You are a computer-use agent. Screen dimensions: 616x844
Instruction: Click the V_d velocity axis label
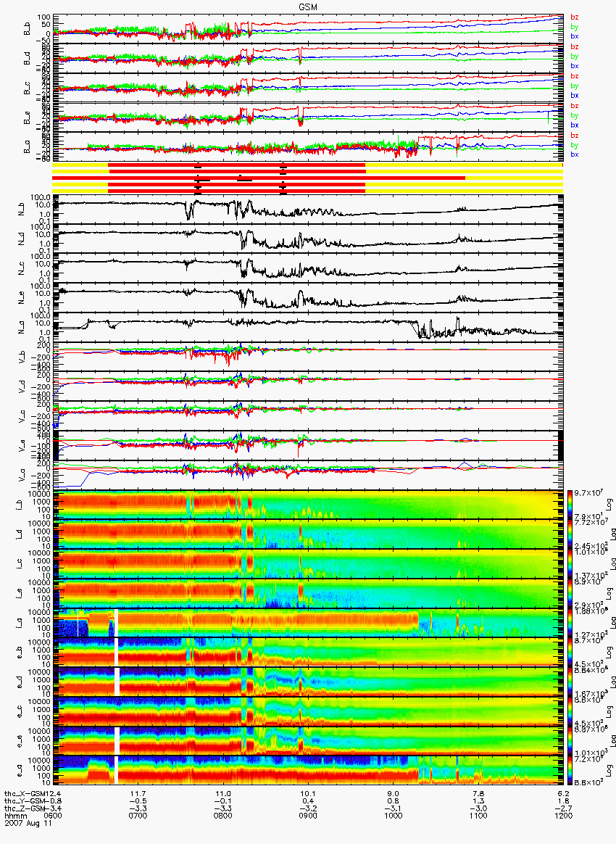point(22,386)
